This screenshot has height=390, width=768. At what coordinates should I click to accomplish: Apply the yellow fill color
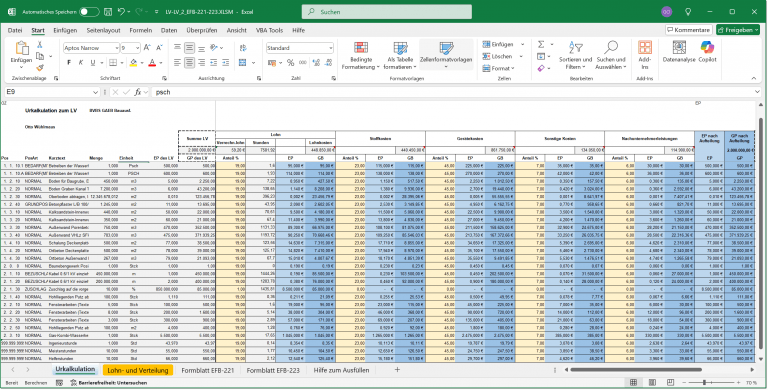(x=133, y=63)
